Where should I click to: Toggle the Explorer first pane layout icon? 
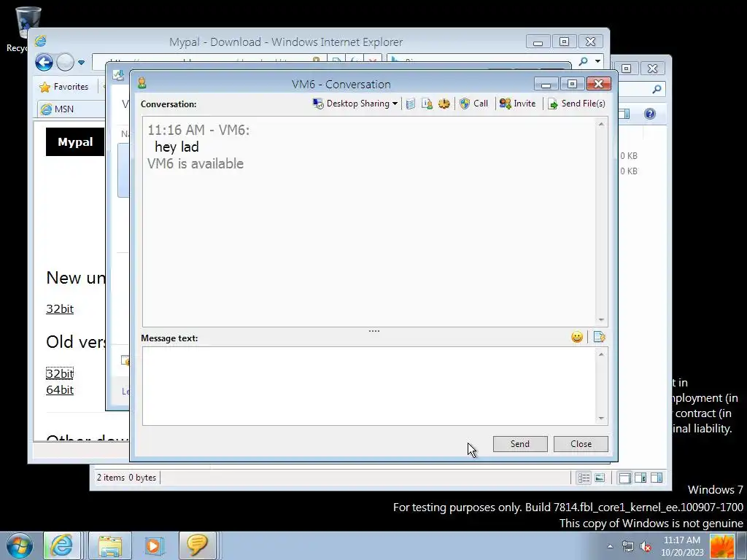pyautogui.click(x=624, y=478)
